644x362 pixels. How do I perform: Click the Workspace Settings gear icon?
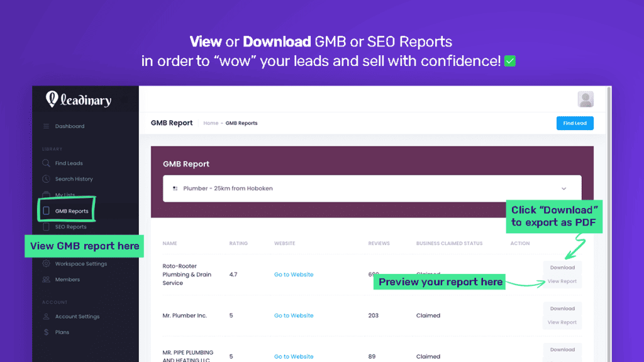pyautogui.click(x=46, y=263)
